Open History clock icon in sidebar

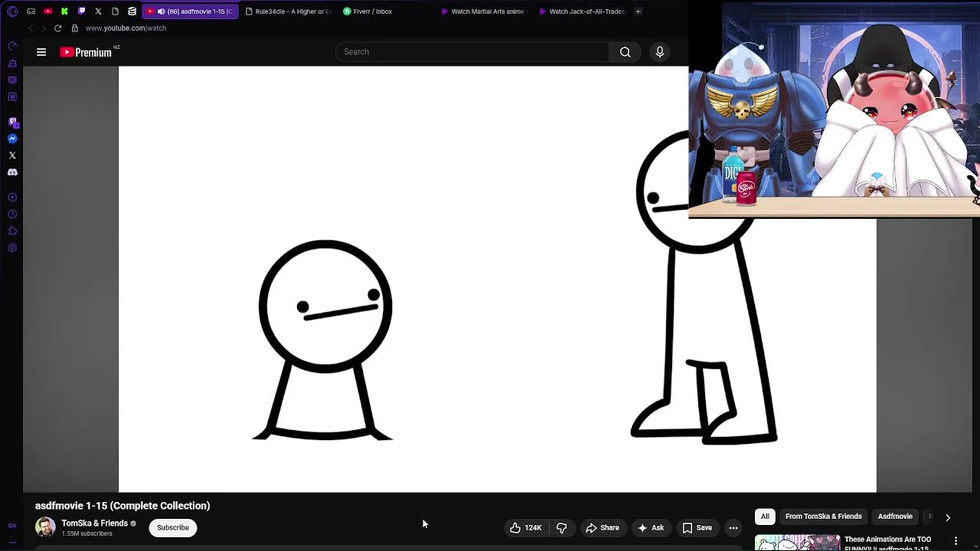(12, 214)
